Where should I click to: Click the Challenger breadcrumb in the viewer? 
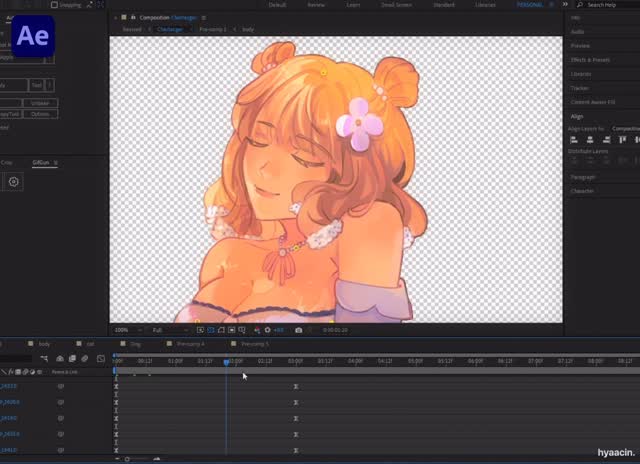[170, 29]
